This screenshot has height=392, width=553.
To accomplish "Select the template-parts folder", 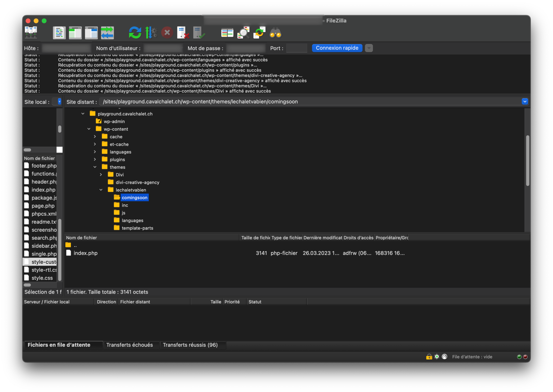I will [137, 228].
